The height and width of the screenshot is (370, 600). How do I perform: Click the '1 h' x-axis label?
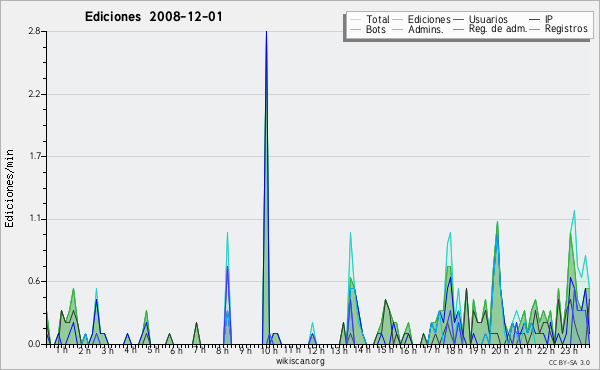pos(62,350)
